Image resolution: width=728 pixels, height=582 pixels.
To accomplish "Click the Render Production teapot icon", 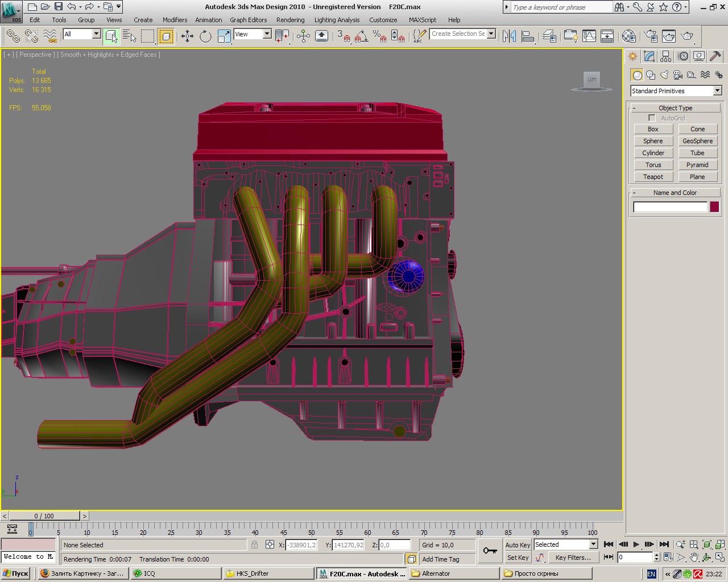I will (x=688, y=36).
